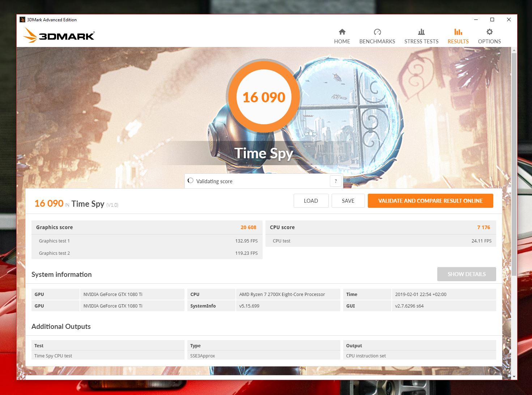
Task: Select the HOME navigation label
Action: tap(342, 41)
